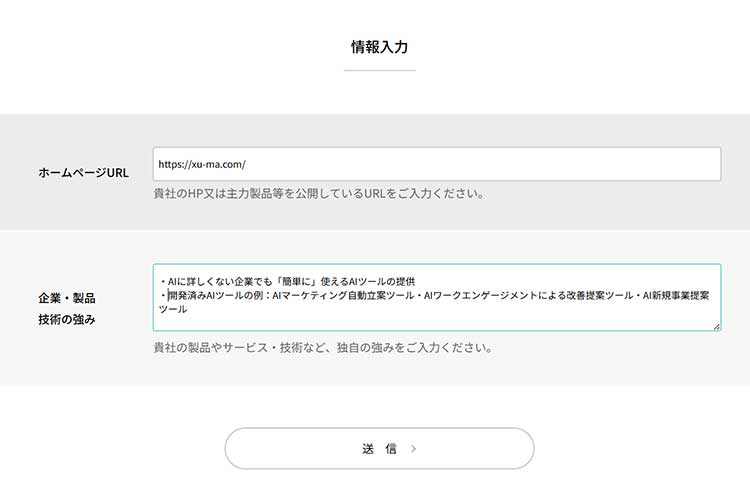750x500 pixels.
Task: Click the ホームページURL label
Action: click(83, 173)
